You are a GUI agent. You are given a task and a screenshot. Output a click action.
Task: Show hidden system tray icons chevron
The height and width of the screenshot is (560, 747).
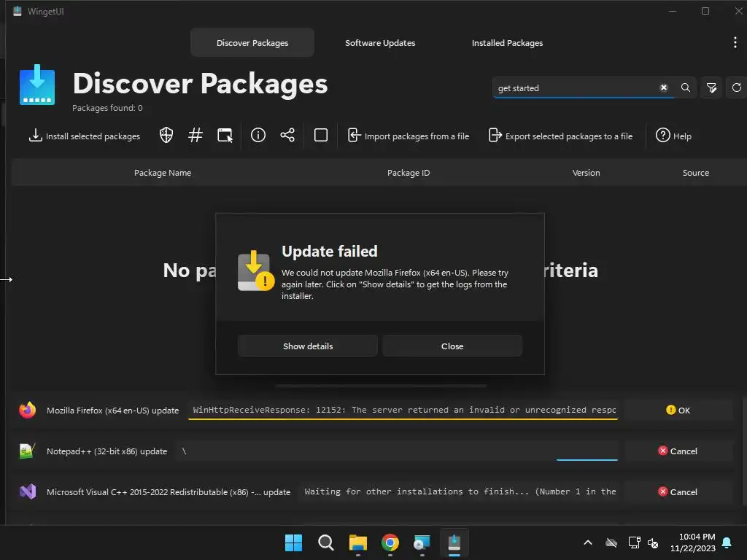pyautogui.click(x=588, y=542)
